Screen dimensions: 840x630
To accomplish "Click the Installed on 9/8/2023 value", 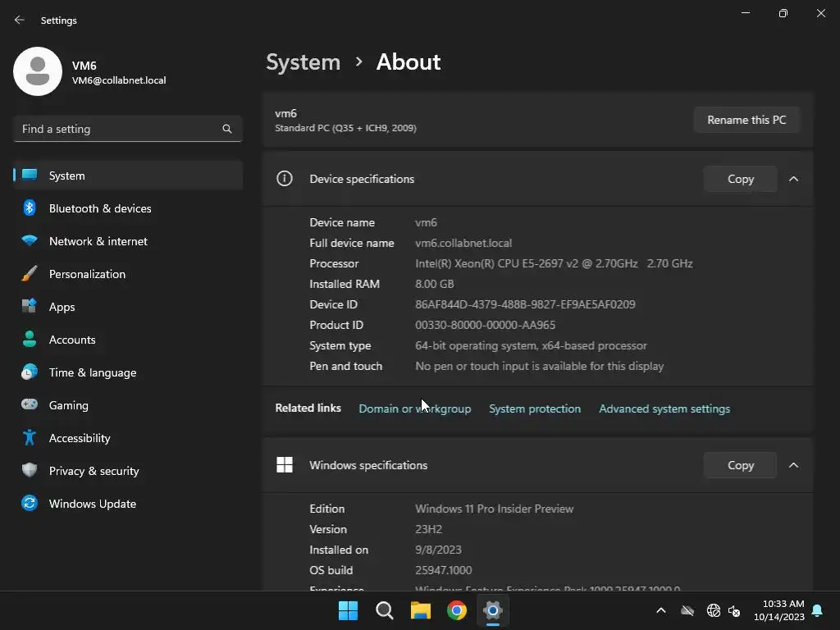I will (438, 550).
